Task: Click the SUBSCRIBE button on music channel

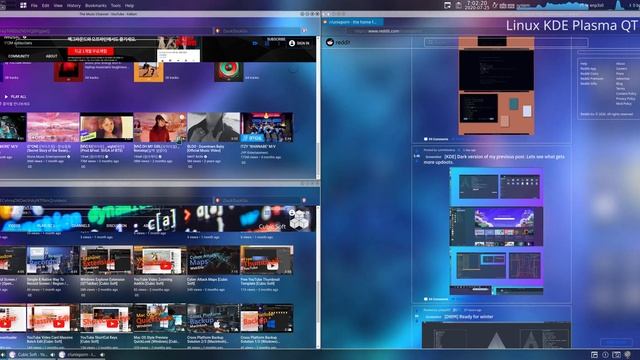Action: [276, 39]
